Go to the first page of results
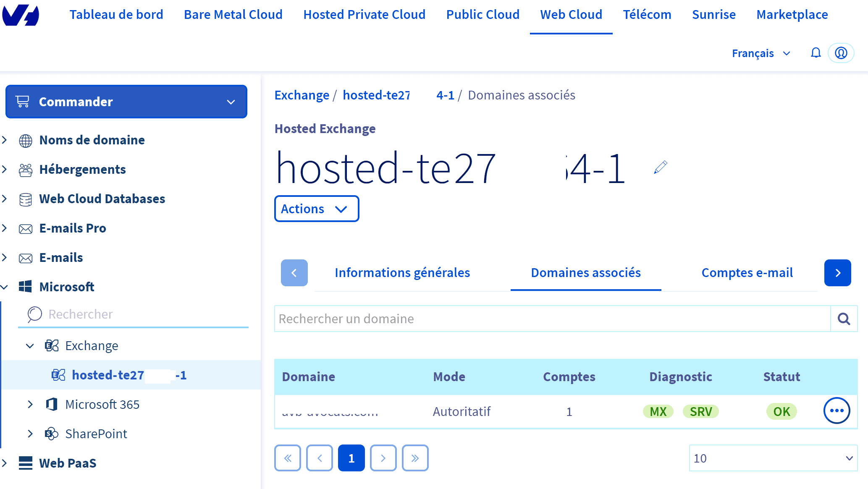Screen dimensions: 868x489 pyautogui.click(x=288, y=458)
